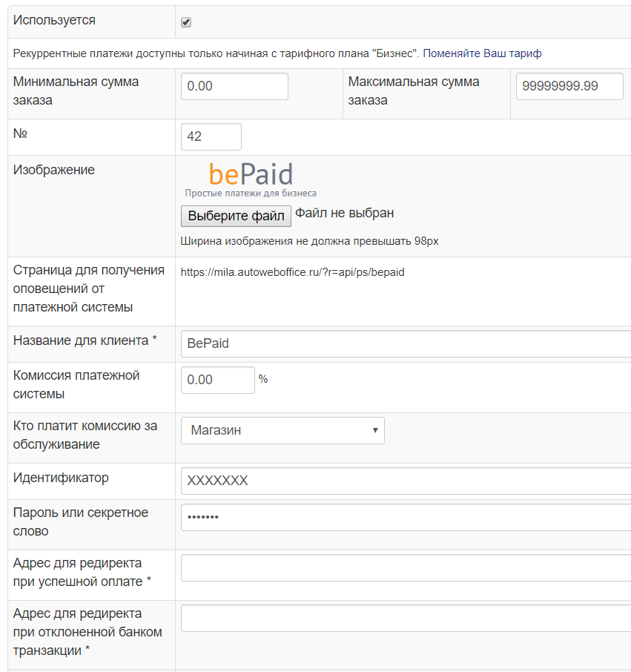The image size is (631, 672).
Task: Click the bepaid notification URL text
Action: [x=292, y=272]
